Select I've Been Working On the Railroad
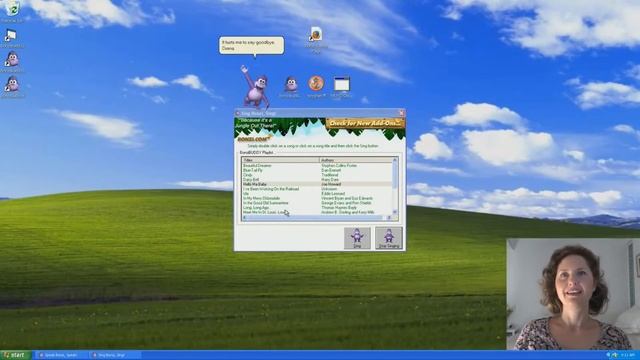 pos(271,189)
